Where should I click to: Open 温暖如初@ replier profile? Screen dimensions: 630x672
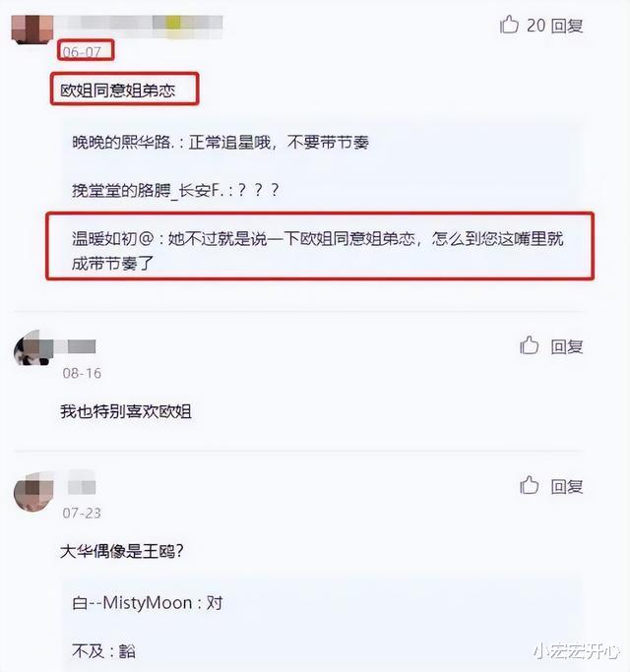113,239
